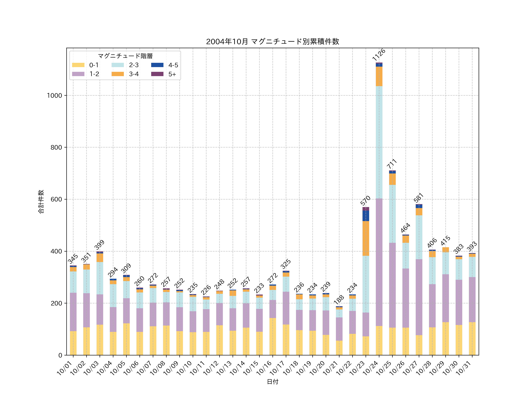The image size is (532, 399).
Task: Click the 3-4 orange legend swatch
Action: [x=118, y=74]
